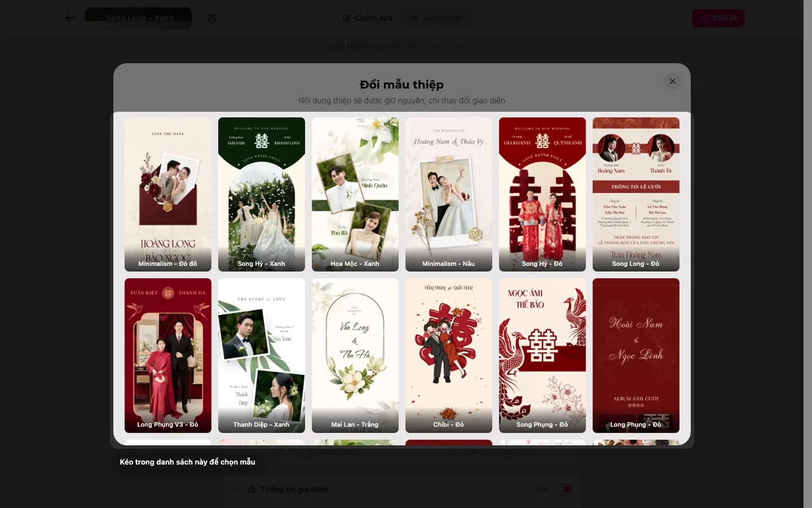Click the Chia sẻ button
Viewport: 812px width, 508px height.
pyautogui.click(x=718, y=18)
